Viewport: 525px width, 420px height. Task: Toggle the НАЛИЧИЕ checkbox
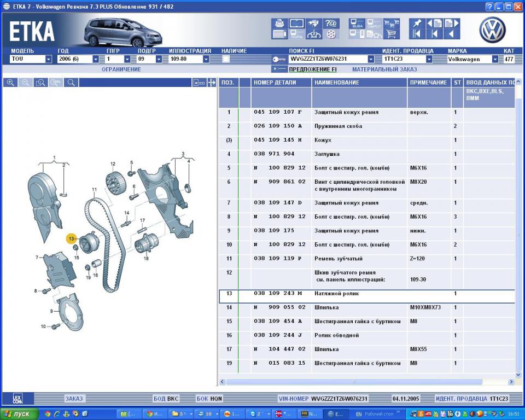[x=226, y=59]
